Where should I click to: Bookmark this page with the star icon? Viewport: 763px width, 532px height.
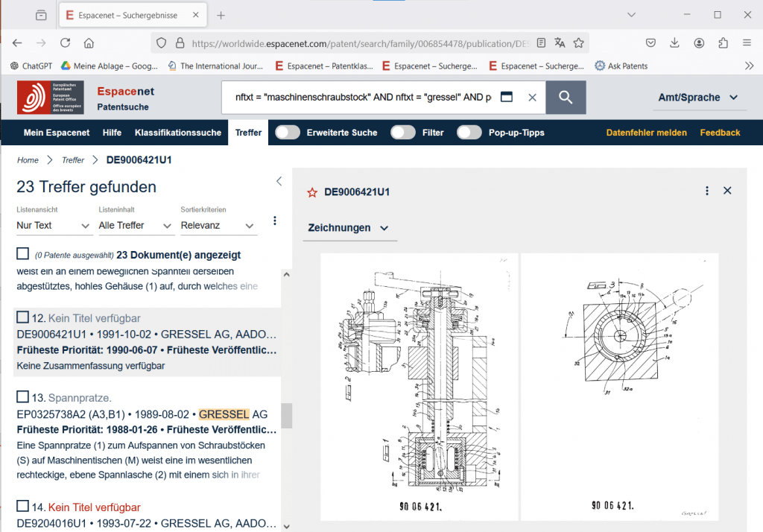coord(578,43)
